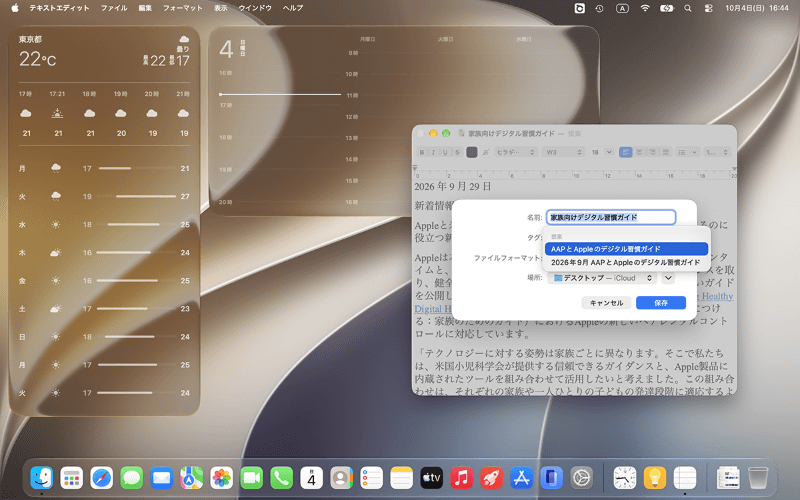Launch FaceTime from the Dock

click(x=252, y=478)
